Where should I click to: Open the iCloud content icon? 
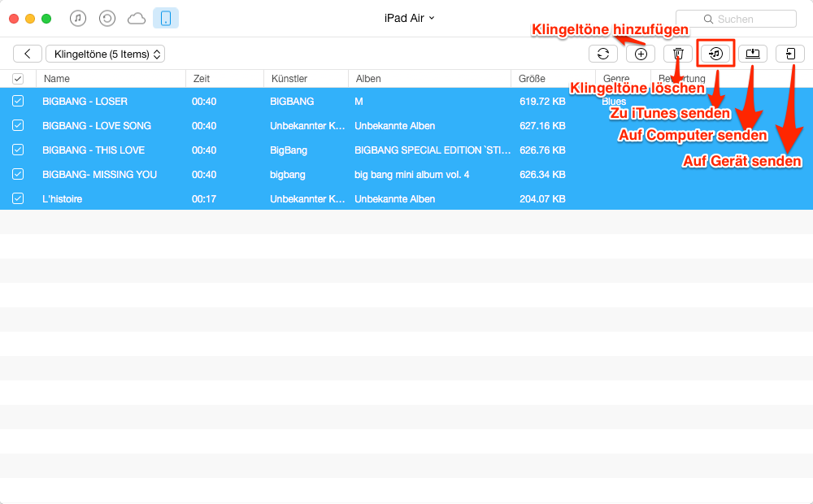(x=137, y=20)
